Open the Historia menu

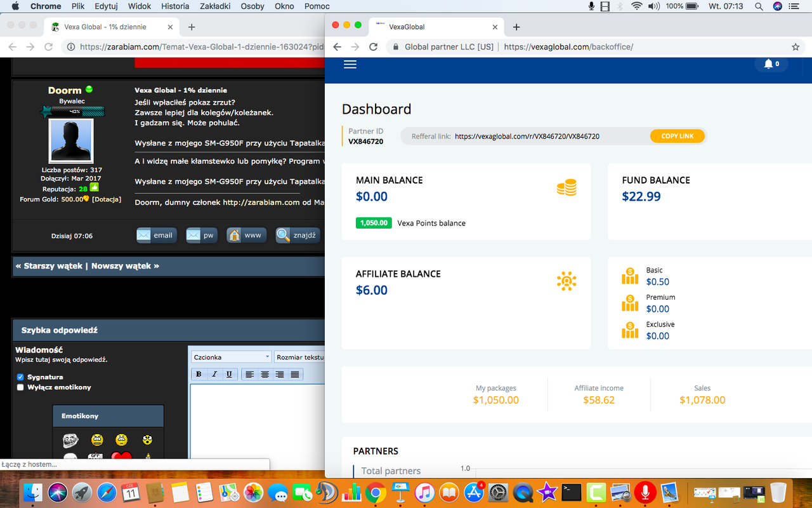coord(175,6)
